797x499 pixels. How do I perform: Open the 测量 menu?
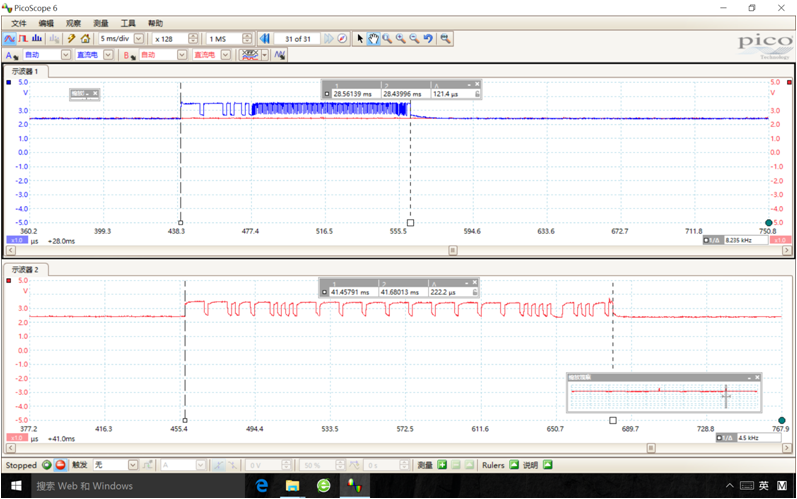101,23
